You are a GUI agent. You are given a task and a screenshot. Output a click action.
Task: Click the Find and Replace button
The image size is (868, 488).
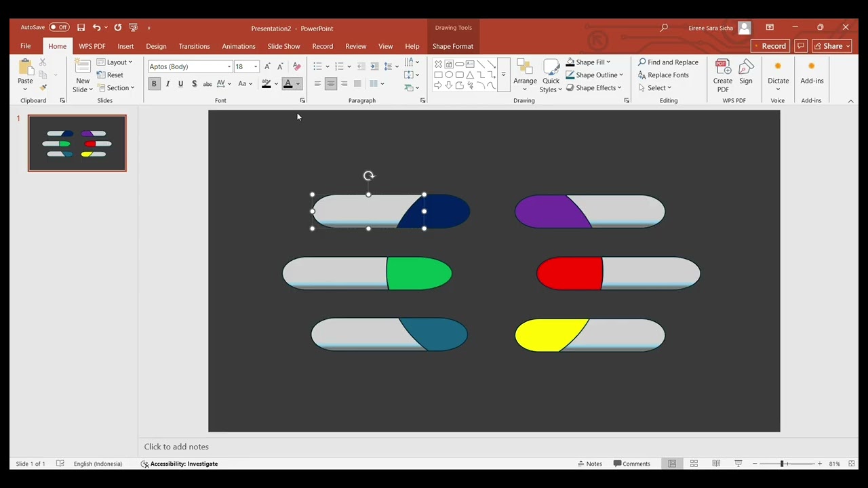click(668, 62)
